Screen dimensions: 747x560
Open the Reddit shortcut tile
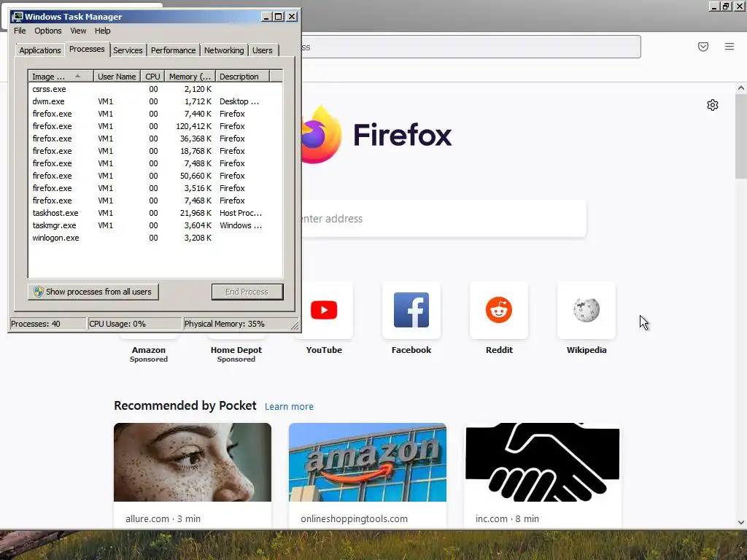(499, 310)
